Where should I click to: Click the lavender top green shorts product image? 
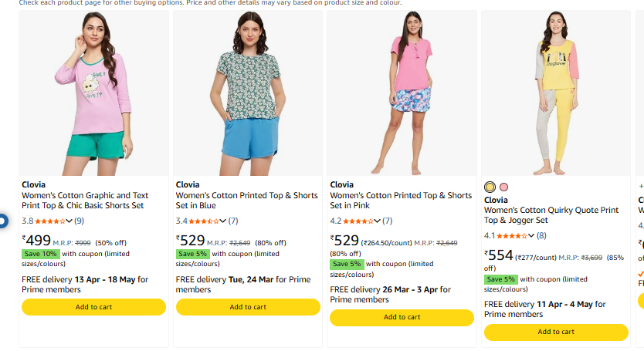click(x=93, y=93)
